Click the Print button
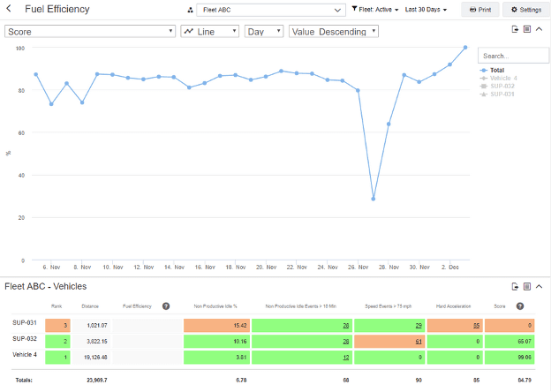 coord(480,10)
